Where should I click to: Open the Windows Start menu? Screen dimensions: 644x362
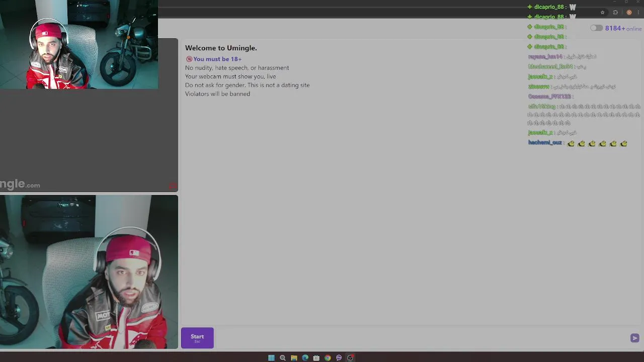[x=271, y=358]
